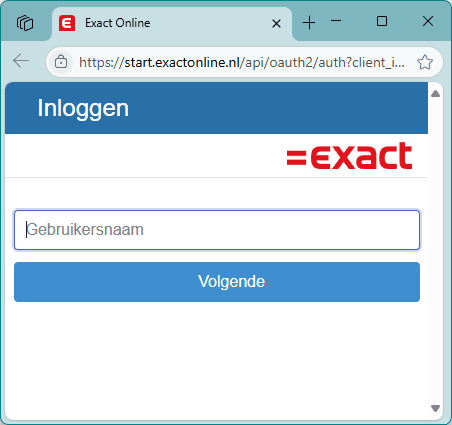Screen dimensions: 452x425
Task: Click the Exact logo
Action: point(349,156)
